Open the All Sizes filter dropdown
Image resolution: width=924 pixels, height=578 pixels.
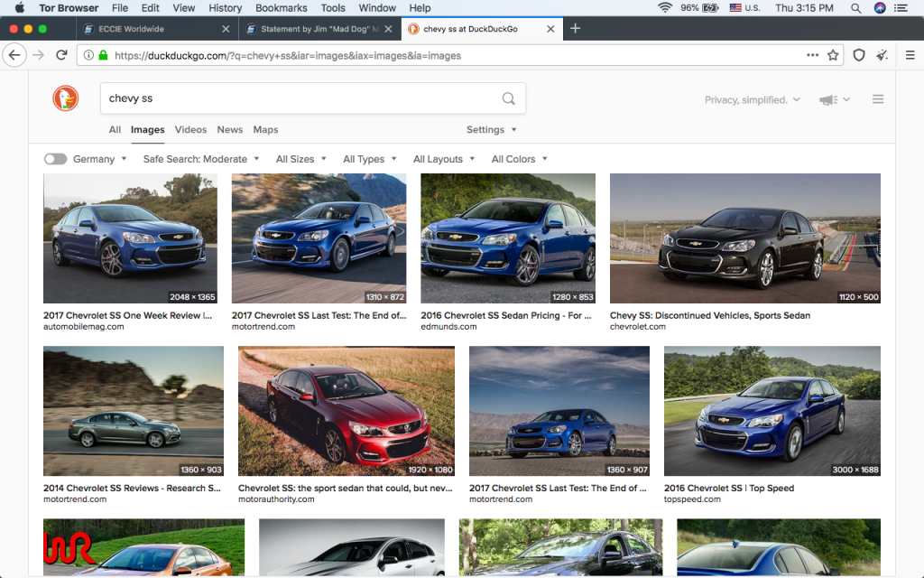tap(301, 159)
